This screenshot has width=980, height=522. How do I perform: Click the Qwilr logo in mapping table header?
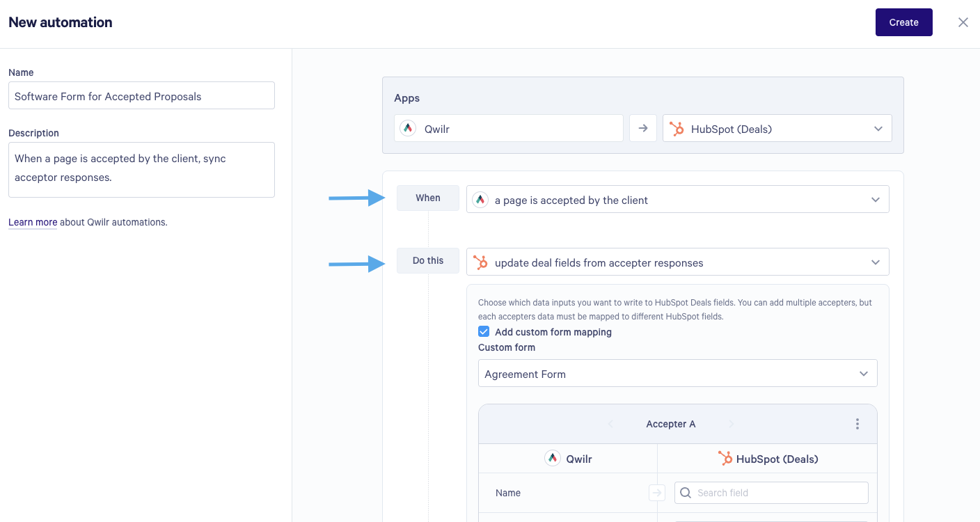point(553,459)
